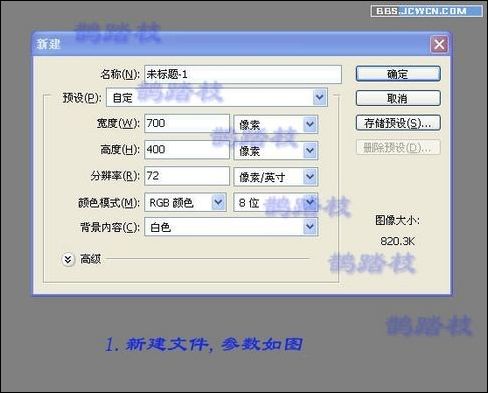This screenshot has width=488, height=393.
Task: Open the 8 位 bit depth dropdown
Action: pos(276,202)
